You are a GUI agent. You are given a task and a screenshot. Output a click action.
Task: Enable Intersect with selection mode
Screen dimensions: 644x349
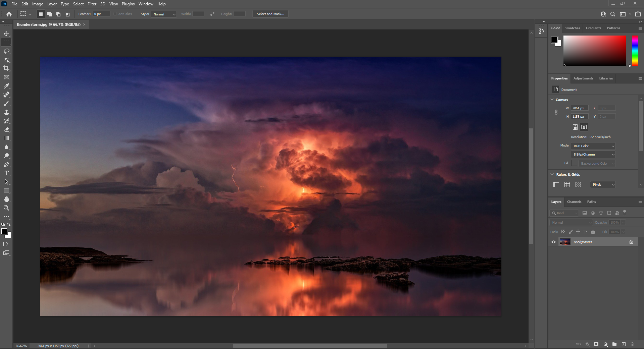pyautogui.click(x=67, y=14)
